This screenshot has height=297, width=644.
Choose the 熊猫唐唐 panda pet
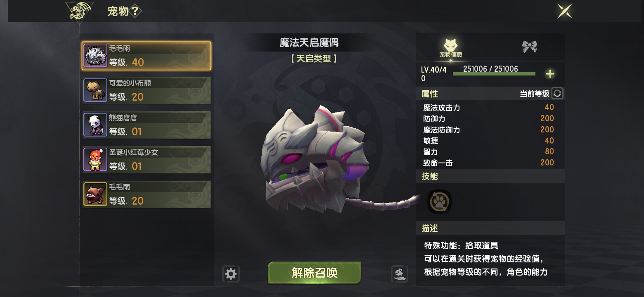(147, 125)
